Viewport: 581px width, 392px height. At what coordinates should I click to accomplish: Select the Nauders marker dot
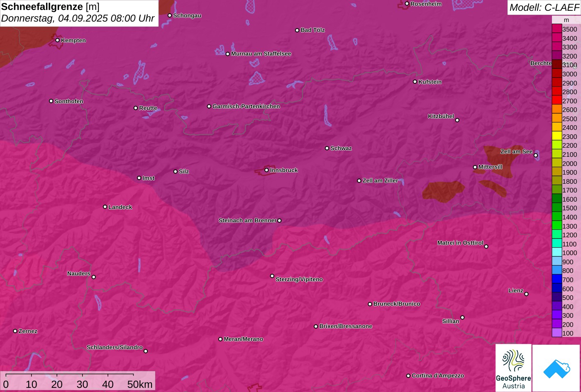click(94, 277)
